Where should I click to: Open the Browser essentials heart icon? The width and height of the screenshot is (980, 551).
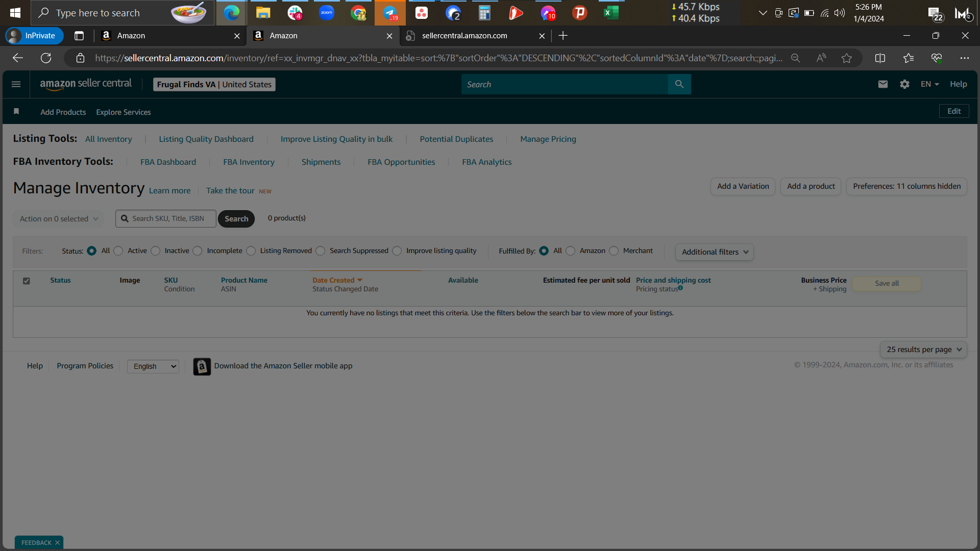(937, 58)
